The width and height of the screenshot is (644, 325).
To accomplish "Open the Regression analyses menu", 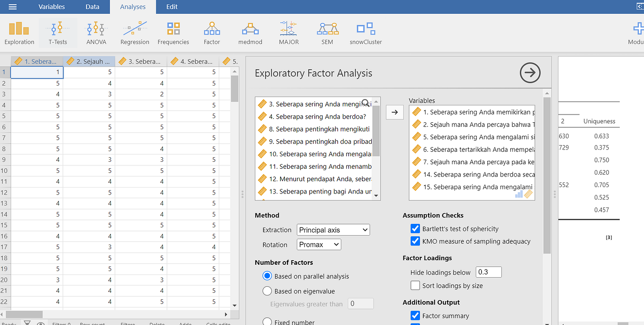I will click(135, 33).
